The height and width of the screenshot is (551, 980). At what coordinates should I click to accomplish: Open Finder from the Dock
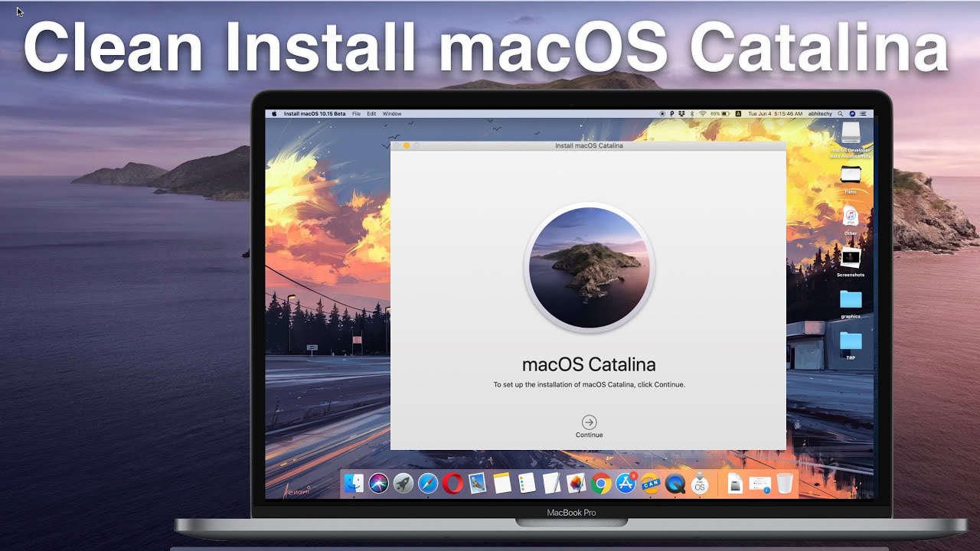point(354,483)
